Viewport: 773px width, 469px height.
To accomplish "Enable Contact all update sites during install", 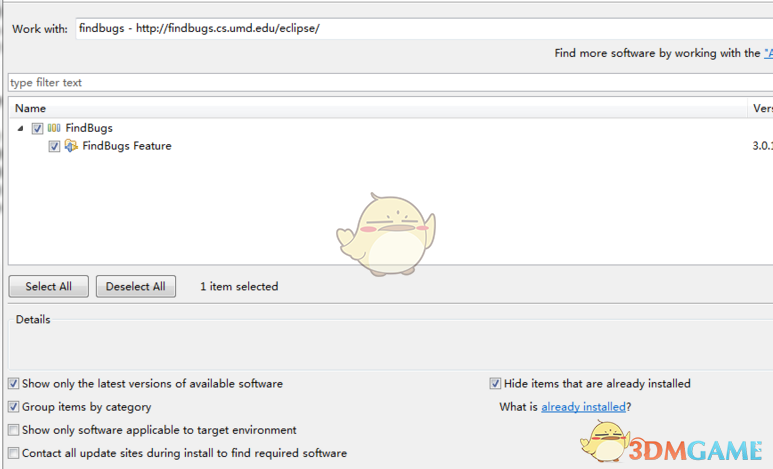I will pyautogui.click(x=13, y=453).
